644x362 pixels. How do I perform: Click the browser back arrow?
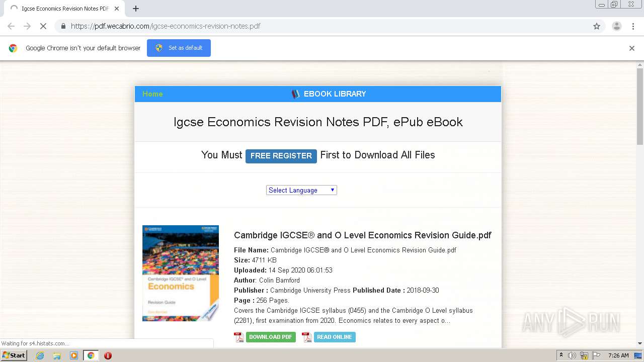(11, 26)
